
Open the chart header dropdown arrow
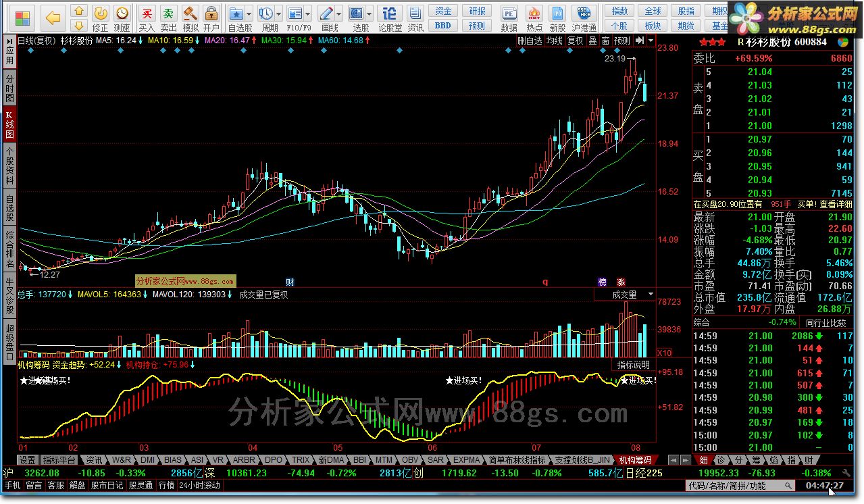(x=651, y=41)
